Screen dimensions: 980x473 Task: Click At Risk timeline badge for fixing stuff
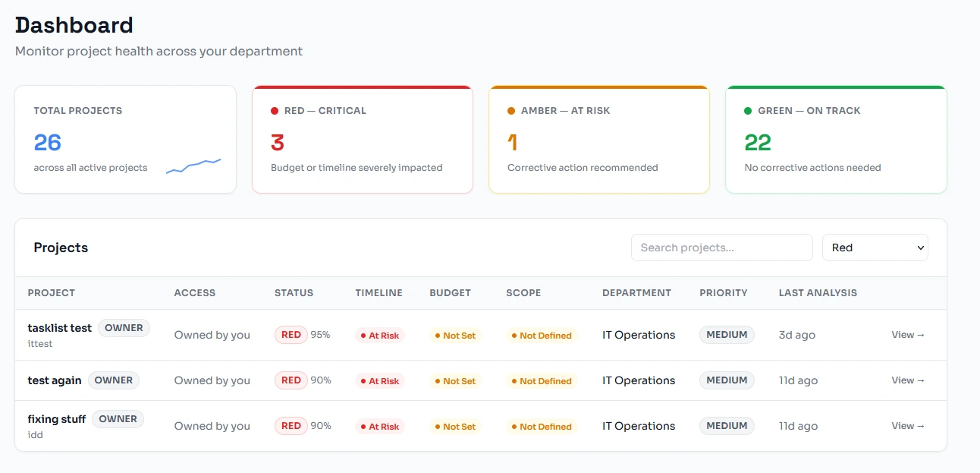coord(380,427)
